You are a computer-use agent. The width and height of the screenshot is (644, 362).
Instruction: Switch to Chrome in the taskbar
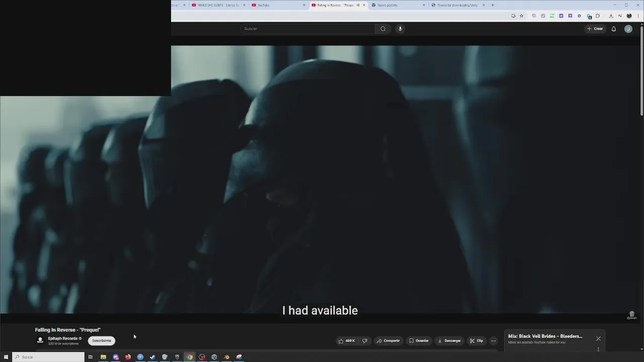(x=190, y=357)
